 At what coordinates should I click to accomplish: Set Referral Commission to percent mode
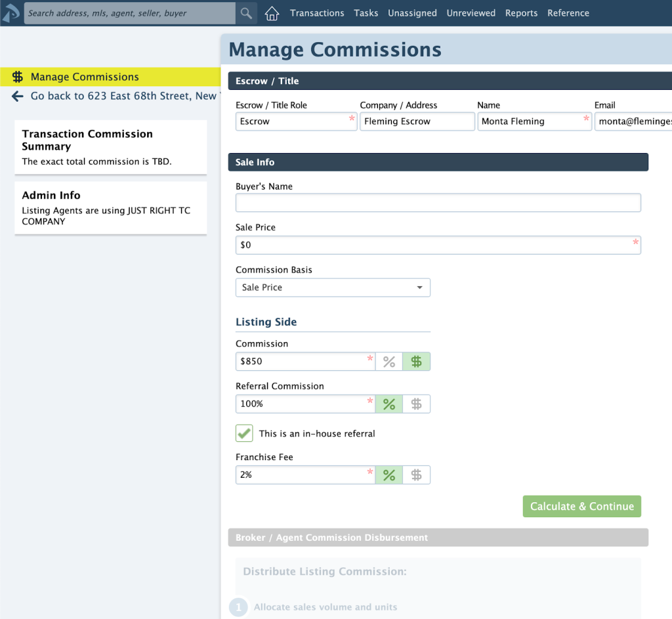pyautogui.click(x=389, y=404)
